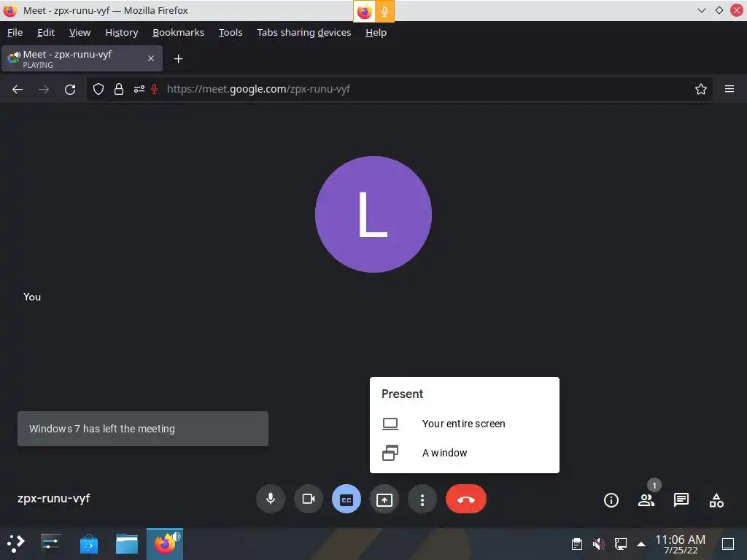Image resolution: width=747 pixels, height=560 pixels.
Task: Open the Tabs sharing devices menu
Action: coord(304,32)
